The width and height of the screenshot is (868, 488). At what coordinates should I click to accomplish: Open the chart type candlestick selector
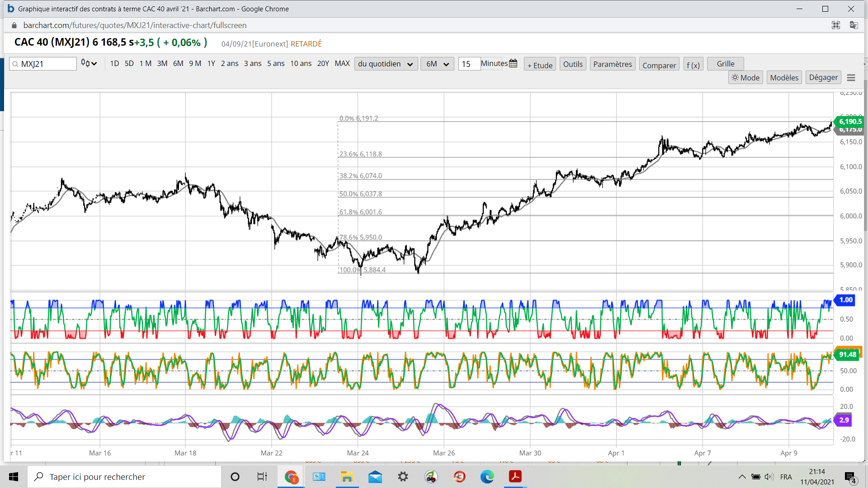89,63
